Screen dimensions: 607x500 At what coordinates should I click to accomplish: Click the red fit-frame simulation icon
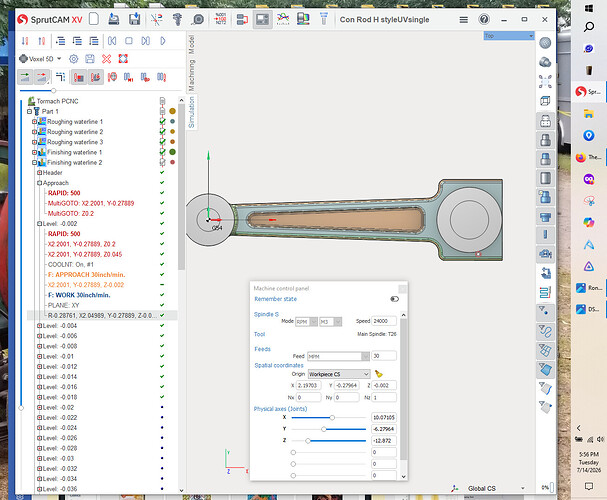[x=123, y=59]
